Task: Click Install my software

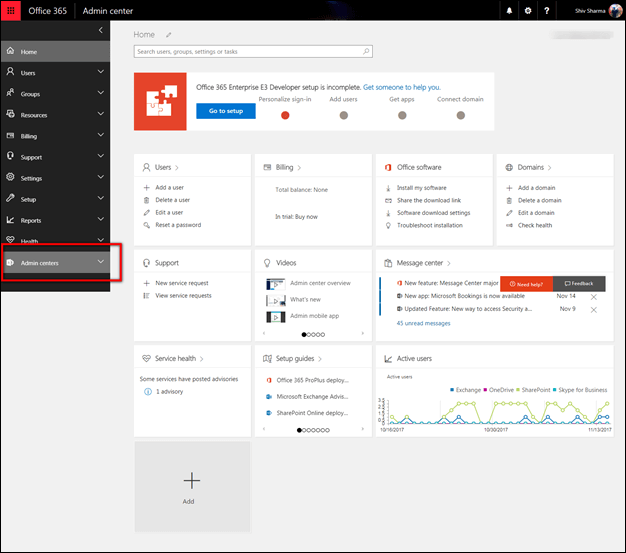Action: tap(422, 188)
